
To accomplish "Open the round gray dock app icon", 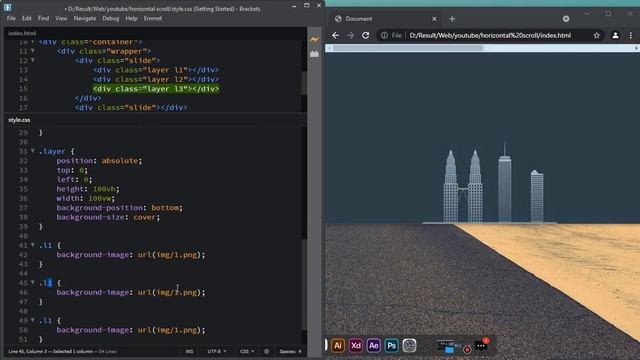I will pos(409,346).
